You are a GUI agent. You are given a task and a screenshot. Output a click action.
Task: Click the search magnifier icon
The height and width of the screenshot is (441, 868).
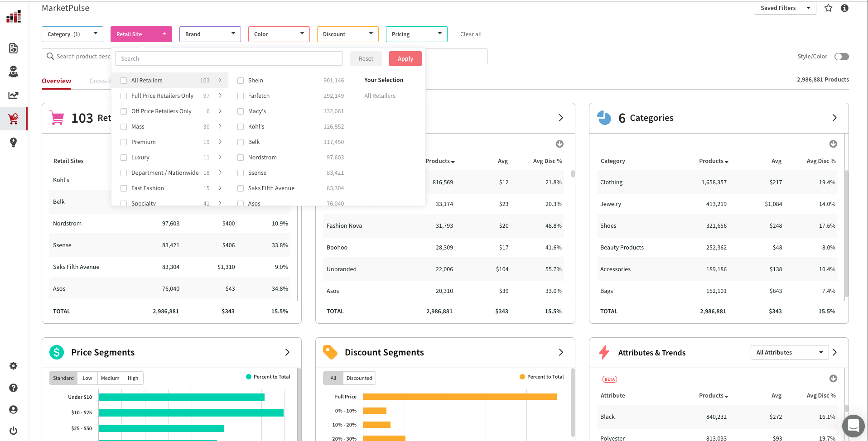click(50, 56)
